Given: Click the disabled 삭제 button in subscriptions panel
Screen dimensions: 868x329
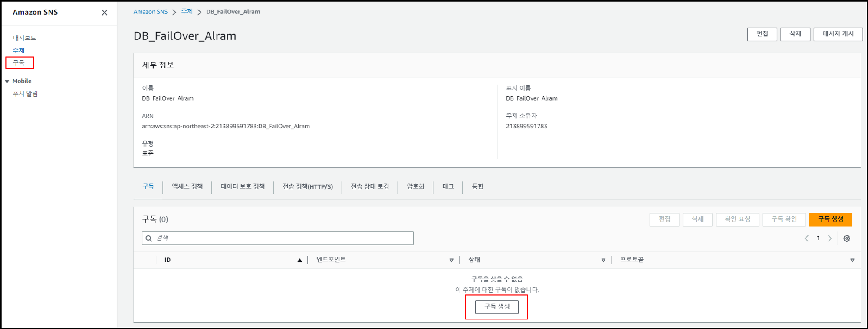Looking at the screenshot, I should (x=697, y=219).
